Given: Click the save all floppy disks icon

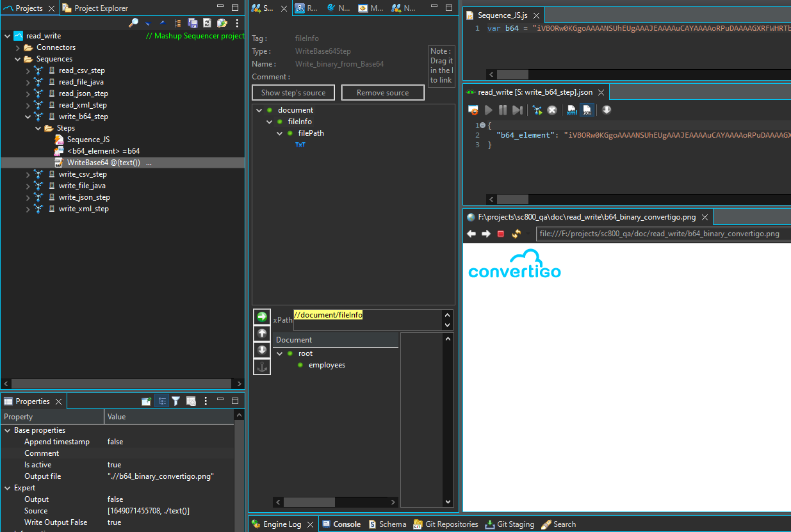Looking at the screenshot, I should pos(192,23).
